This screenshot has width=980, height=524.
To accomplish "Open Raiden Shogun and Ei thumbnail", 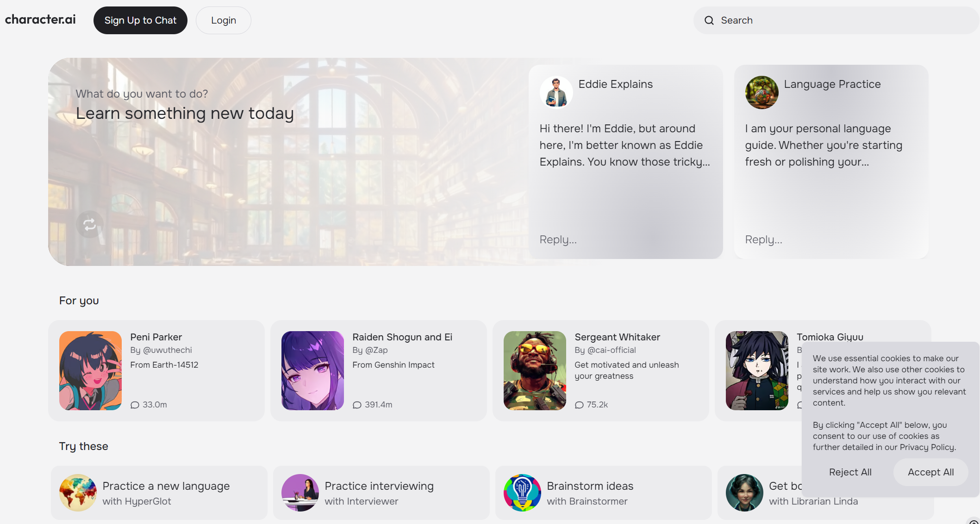I will tap(312, 370).
